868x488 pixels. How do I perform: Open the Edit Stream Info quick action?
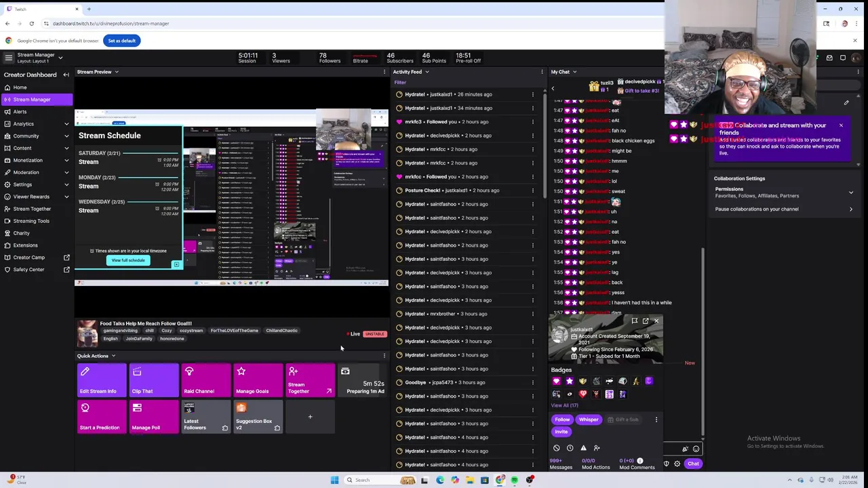tap(102, 380)
